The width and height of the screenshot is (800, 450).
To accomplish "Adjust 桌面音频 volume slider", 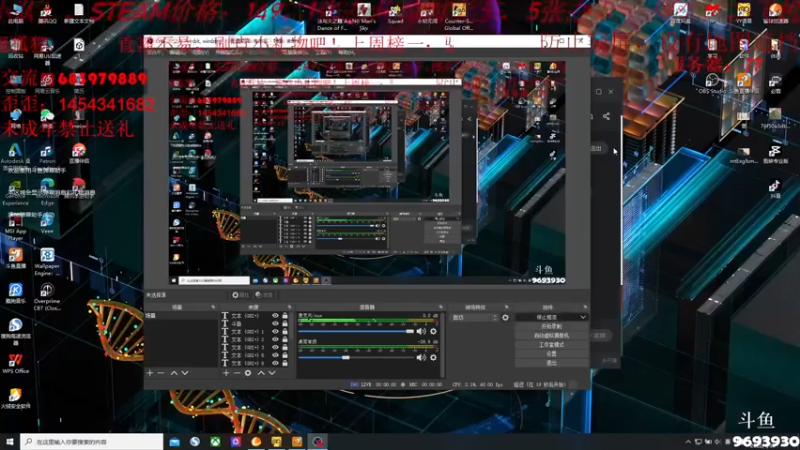I will click(356, 358).
